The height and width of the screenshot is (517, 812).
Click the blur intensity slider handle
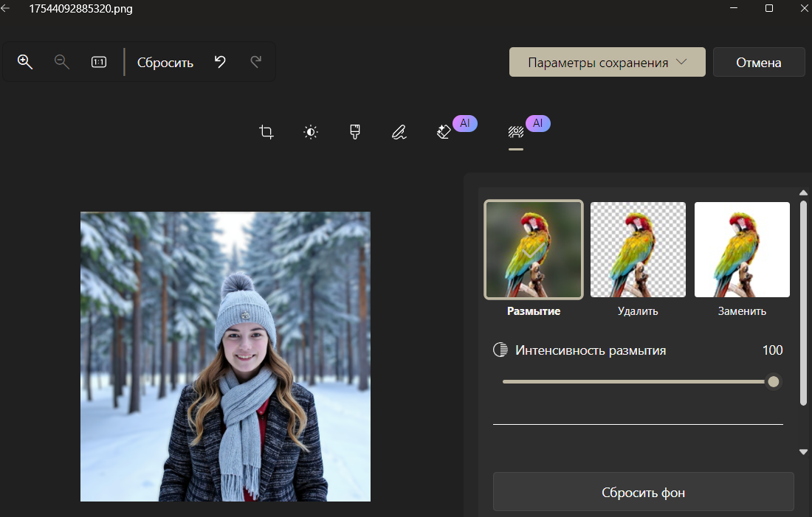click(773, 382)
